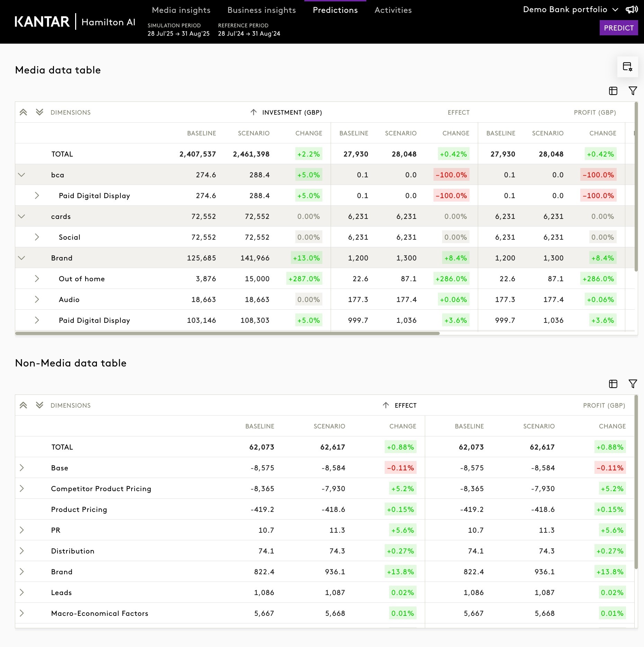This screenshot has width=644, height=647.
Task: Switch to the Media insights tab
Action: pyautogui.click(x=181, y=10)
